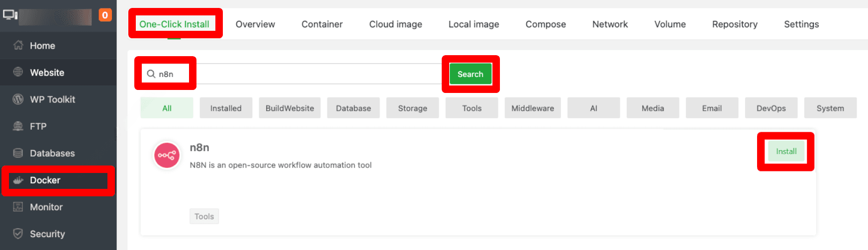Open the Volume tab
The height and width of the screenshot is (250, 868).
pyautogui.click(x=670, y=24)
